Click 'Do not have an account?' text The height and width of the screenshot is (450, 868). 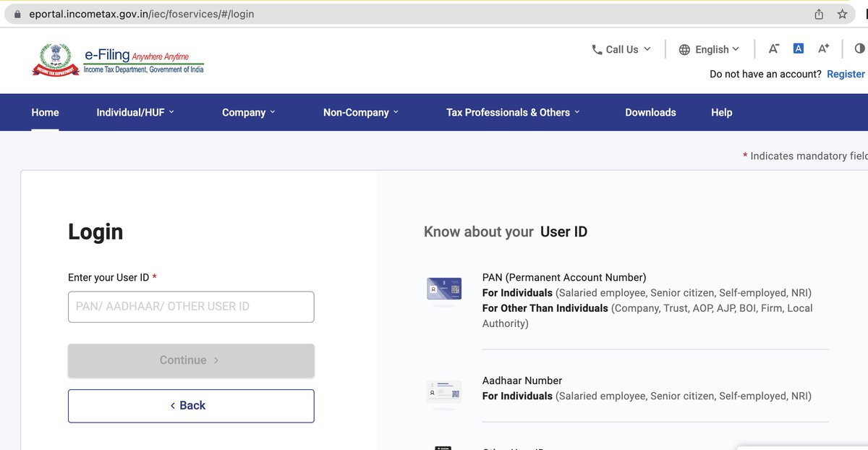click(x=765, y=74)
